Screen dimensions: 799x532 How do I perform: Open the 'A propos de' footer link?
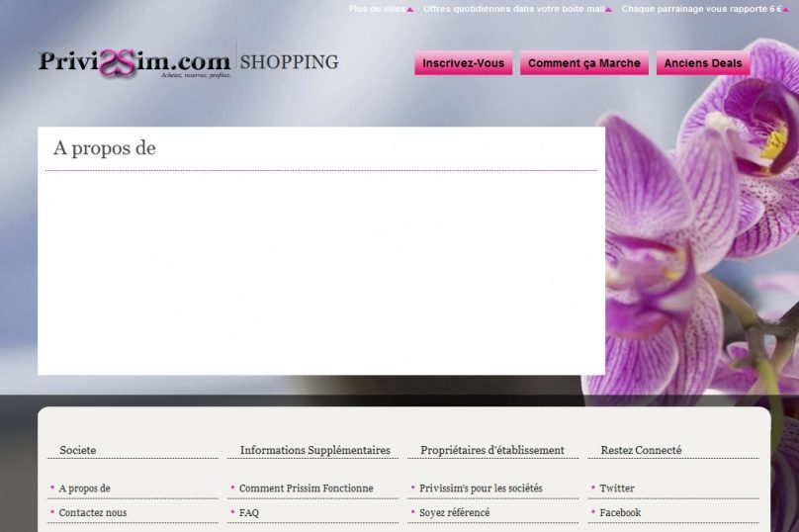84,488
